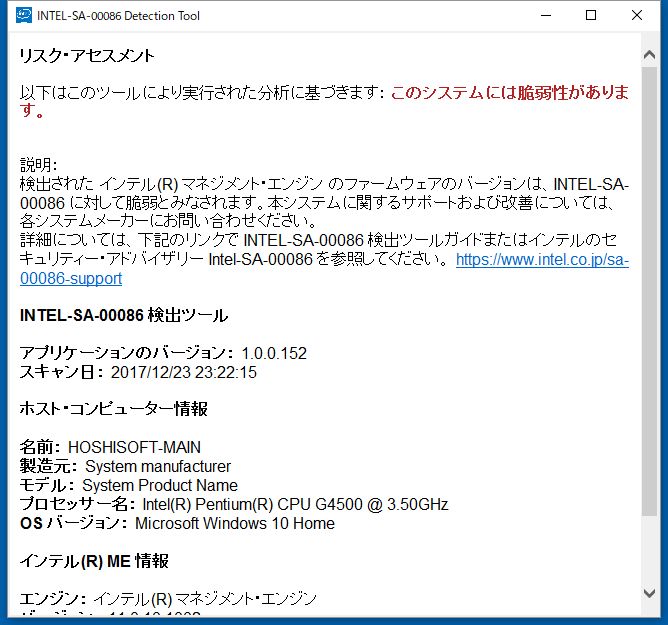Click the 説明: label
The width and height of the screenshot is (668, 625).
pyautogui.click(x=38, y=164)
